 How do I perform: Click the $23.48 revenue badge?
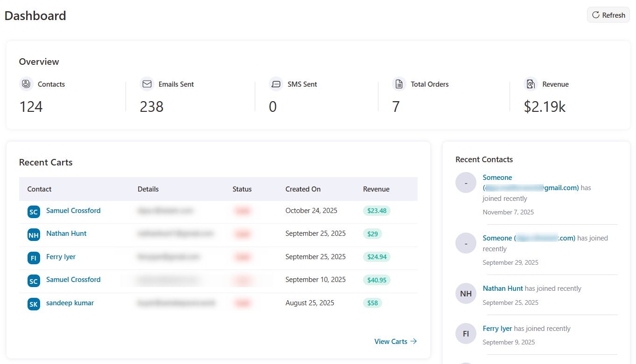tap(377, 211)
